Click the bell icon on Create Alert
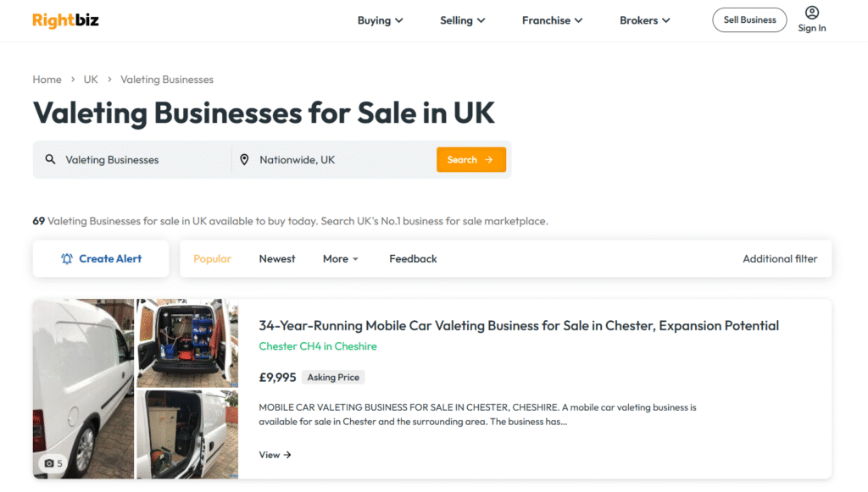This screenshot has width=868, height=492. point(67,258)
